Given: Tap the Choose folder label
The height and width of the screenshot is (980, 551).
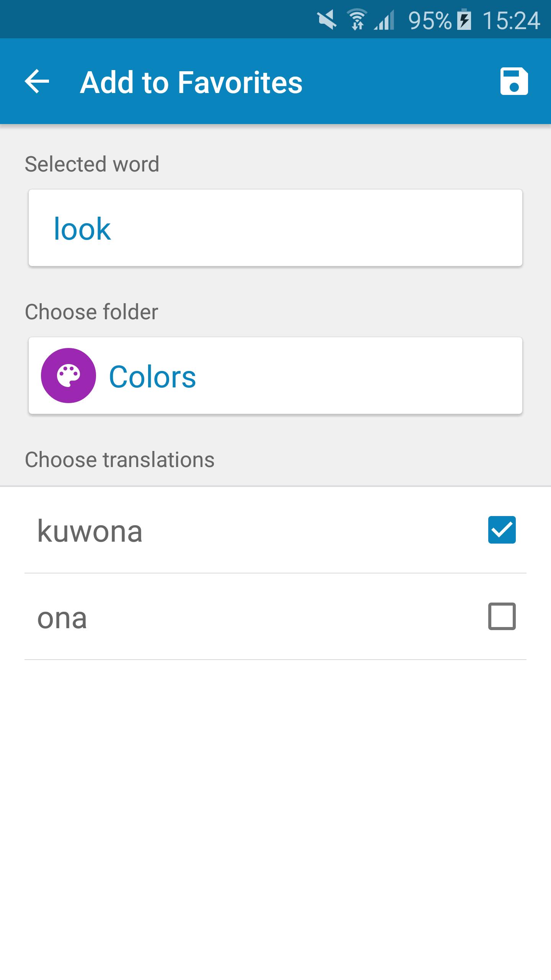Looking at the screenshot, I should (91, 312).
